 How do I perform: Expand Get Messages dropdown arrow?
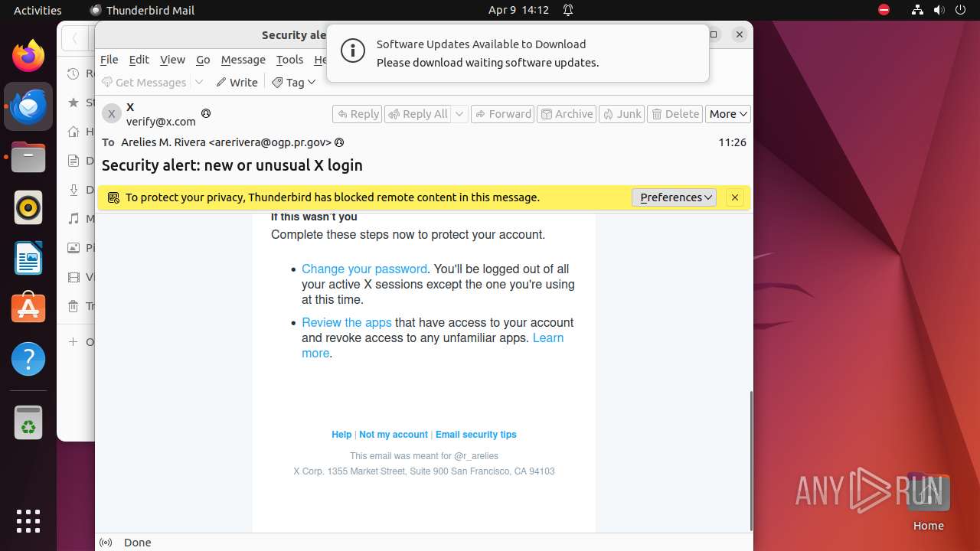pos(199,83)
